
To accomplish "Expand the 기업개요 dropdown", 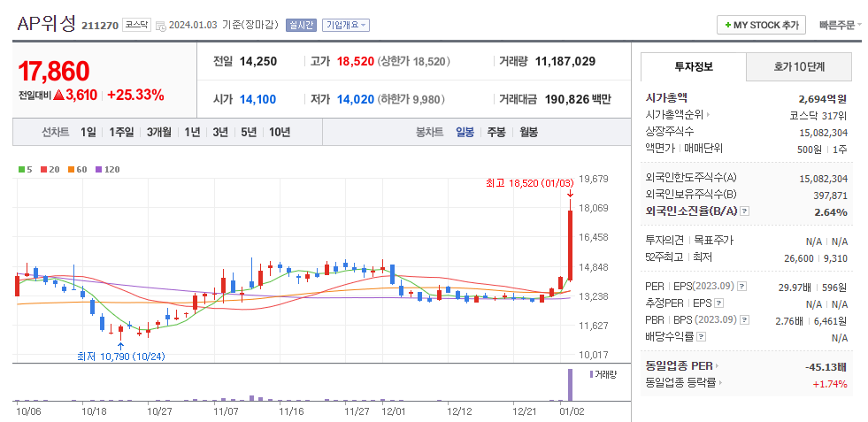I will [345, 25].
